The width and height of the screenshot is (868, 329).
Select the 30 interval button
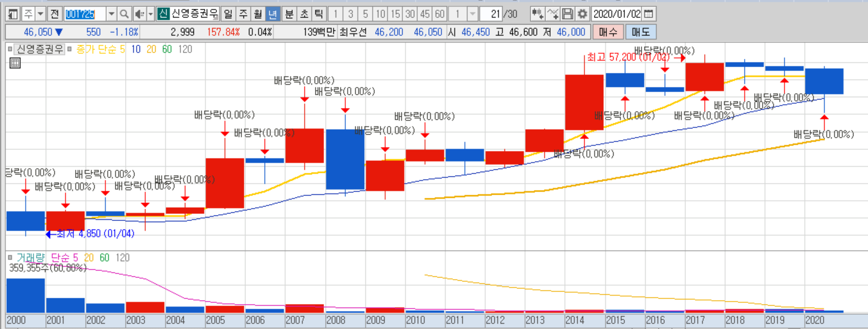410,14
